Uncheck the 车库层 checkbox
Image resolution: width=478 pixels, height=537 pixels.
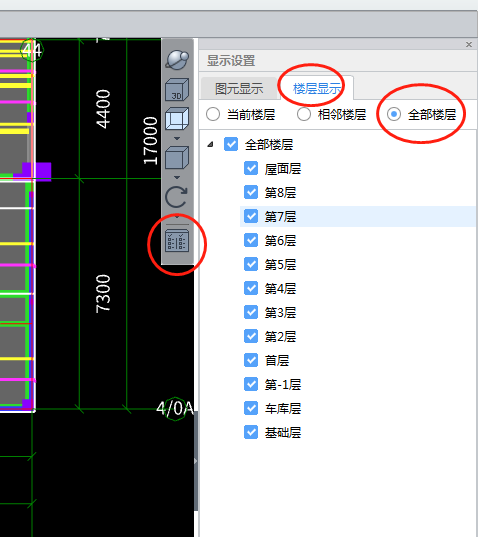click(251, 408)
